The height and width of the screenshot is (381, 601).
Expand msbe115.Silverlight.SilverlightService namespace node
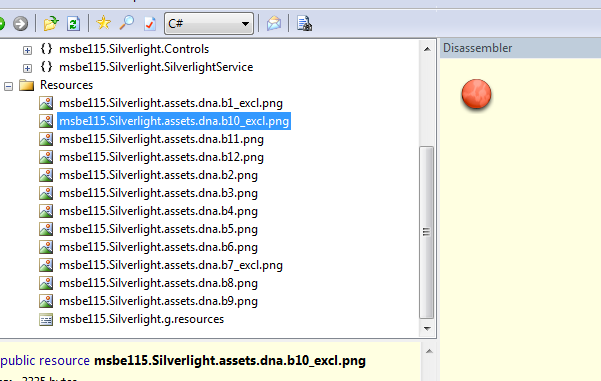coord(27,68)
